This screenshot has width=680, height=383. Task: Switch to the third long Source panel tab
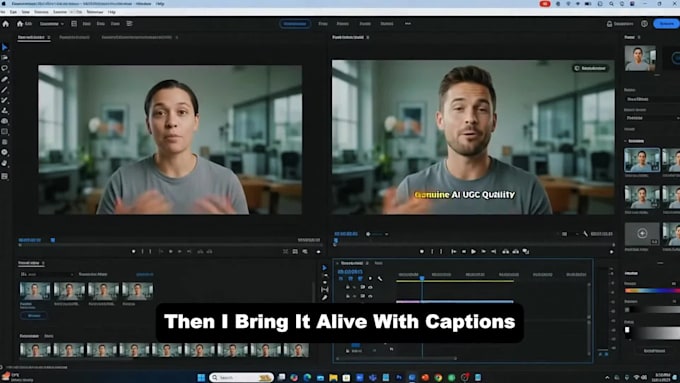(x=137, y=37)
